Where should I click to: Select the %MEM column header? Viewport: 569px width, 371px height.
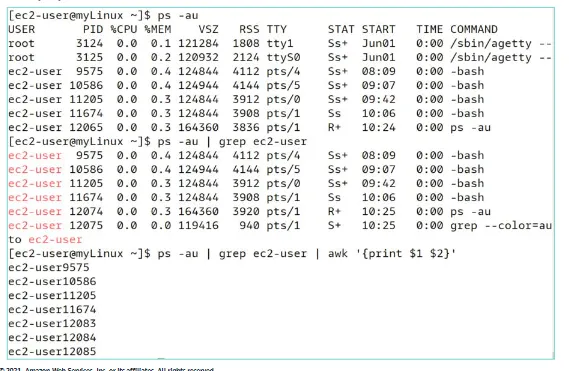point(158,29)
